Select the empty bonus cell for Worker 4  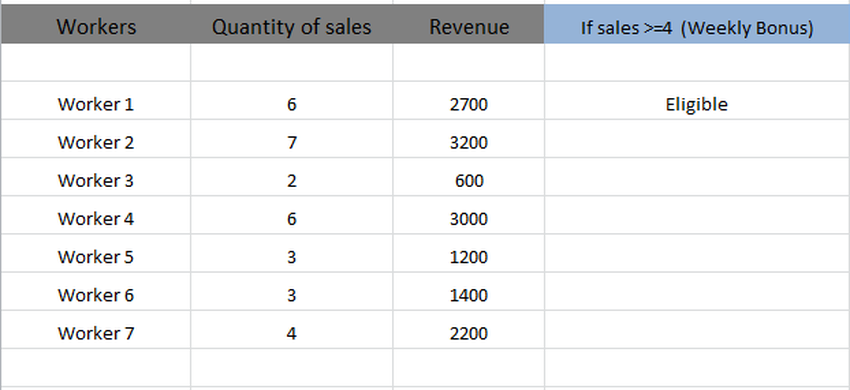[697, 215]
